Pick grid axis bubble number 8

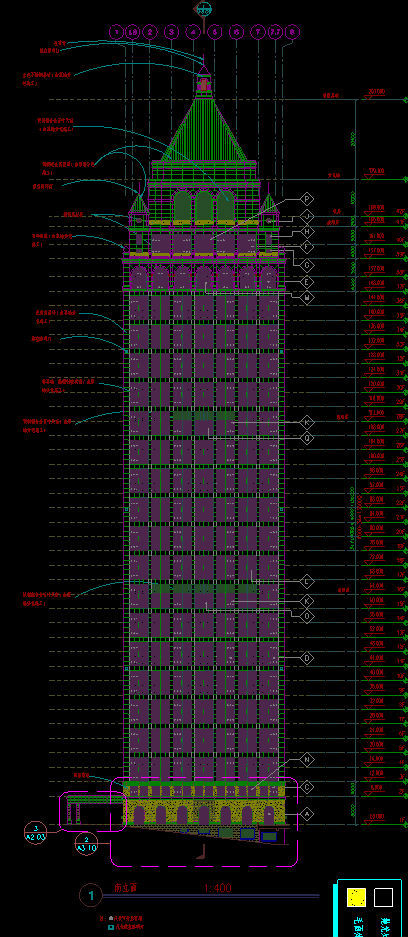(x=292, y=32)
